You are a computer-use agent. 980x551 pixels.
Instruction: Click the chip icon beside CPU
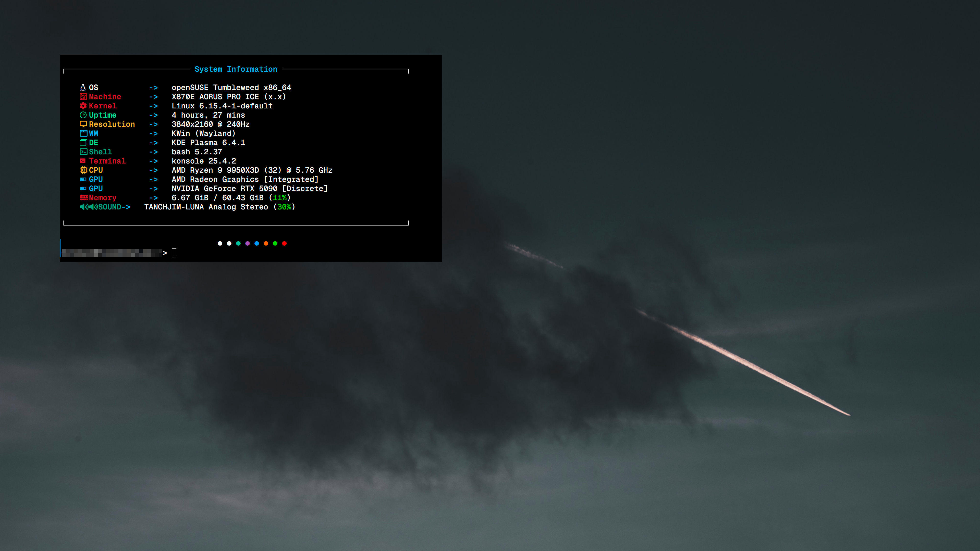coord(83,170)
